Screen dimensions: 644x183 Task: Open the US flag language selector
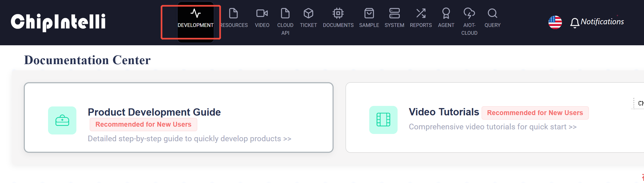tap(555, 22)
